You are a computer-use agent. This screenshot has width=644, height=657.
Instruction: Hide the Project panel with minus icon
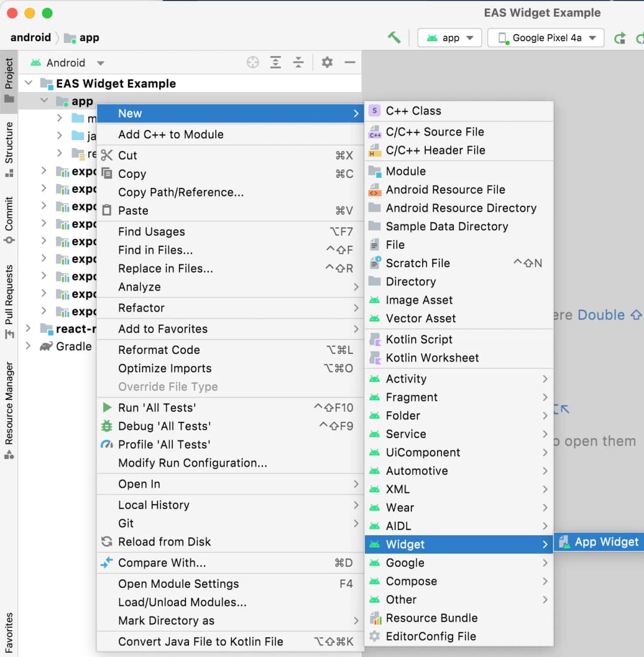pyautogui.click(x=350, y=63)
